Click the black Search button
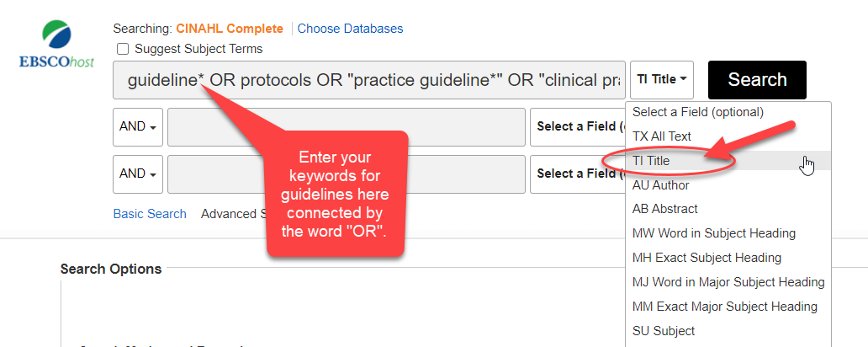 coord(757,80)
